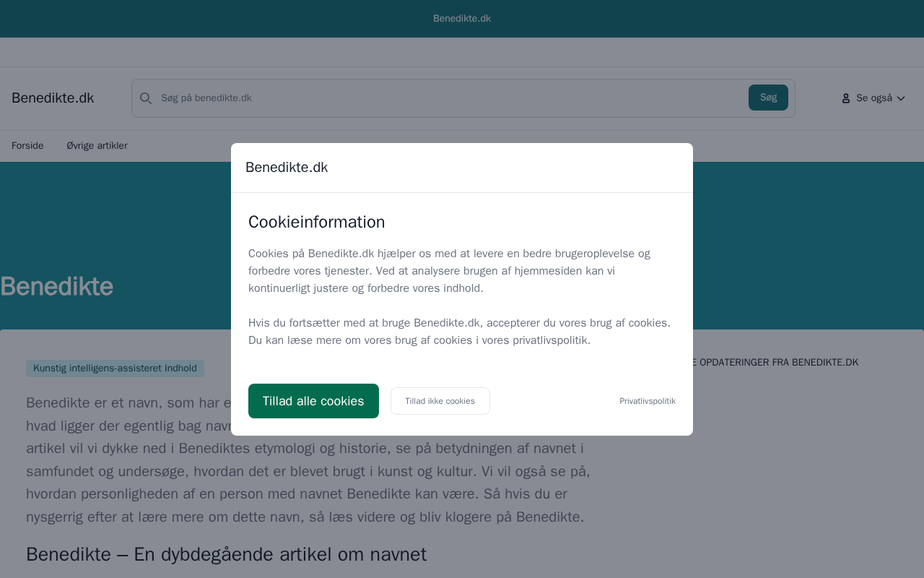Click the Kunstig intelligens-assisteret Indhold badge

pyautogui.click(x=115, y=368)
